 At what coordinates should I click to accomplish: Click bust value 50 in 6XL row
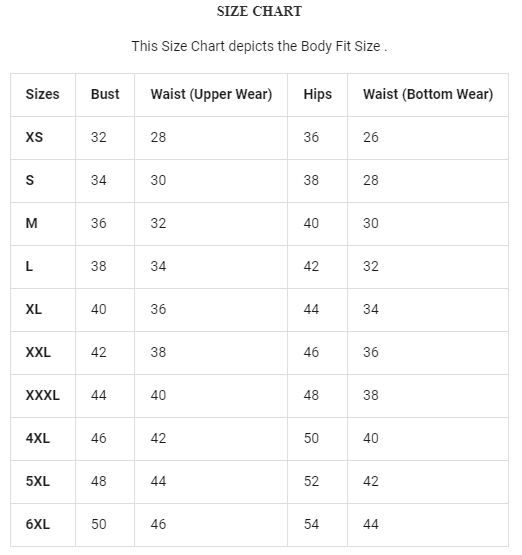click(x=98, y=524)
